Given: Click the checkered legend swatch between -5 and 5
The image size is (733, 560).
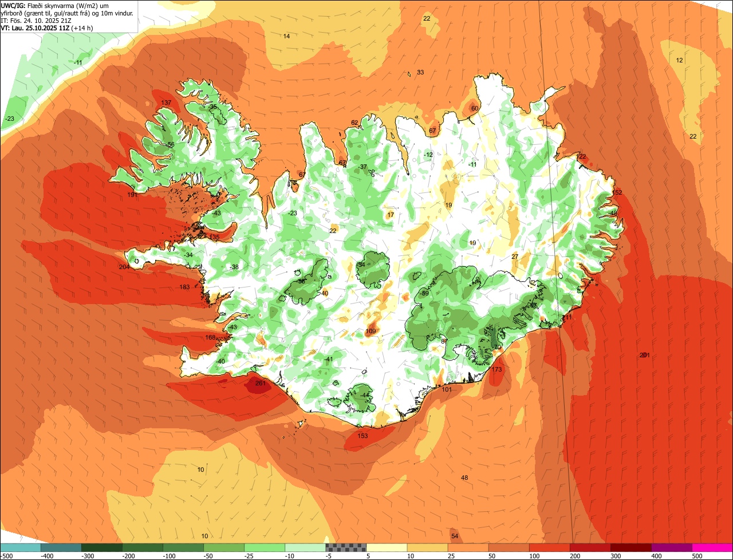Looking at the screenshot, I should [346, 547].
